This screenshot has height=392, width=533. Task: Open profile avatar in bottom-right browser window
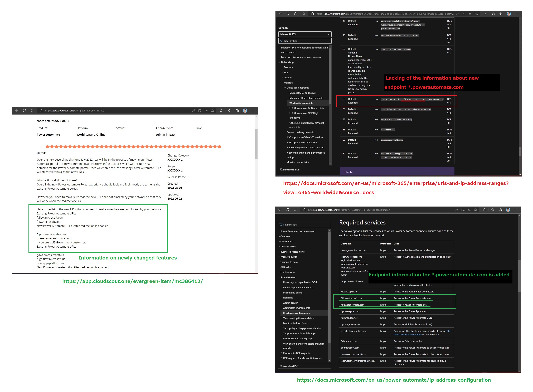point(508,210)
